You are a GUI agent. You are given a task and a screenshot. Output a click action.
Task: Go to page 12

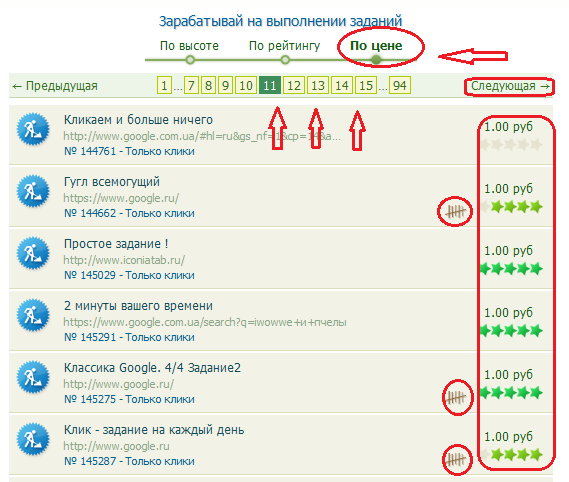click(294, 86)
